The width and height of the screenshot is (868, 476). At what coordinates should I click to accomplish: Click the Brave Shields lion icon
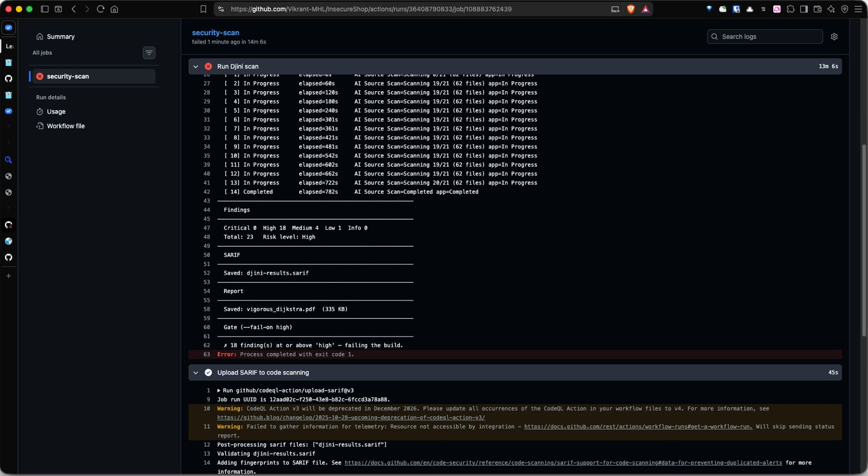(x=631, y=9)
